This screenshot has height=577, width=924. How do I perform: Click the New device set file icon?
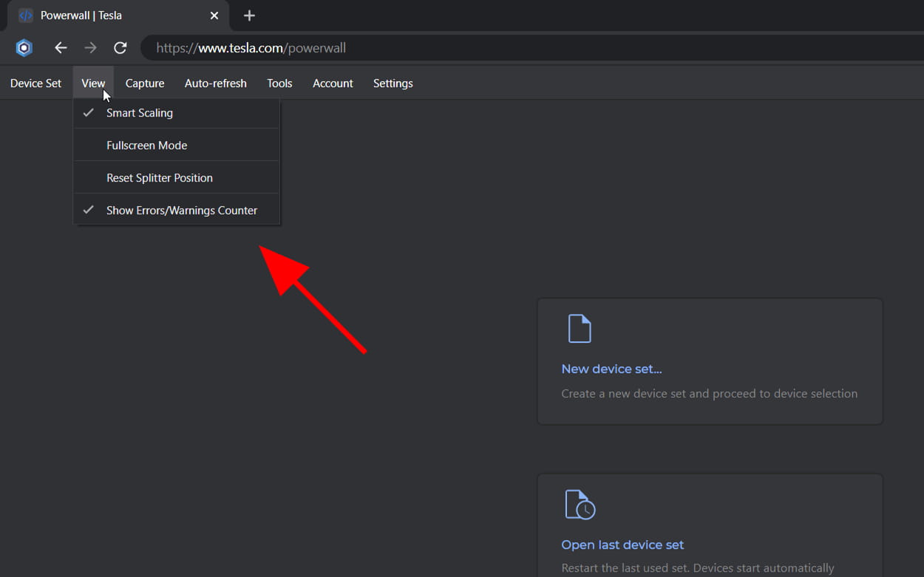[x=580, y=329]
